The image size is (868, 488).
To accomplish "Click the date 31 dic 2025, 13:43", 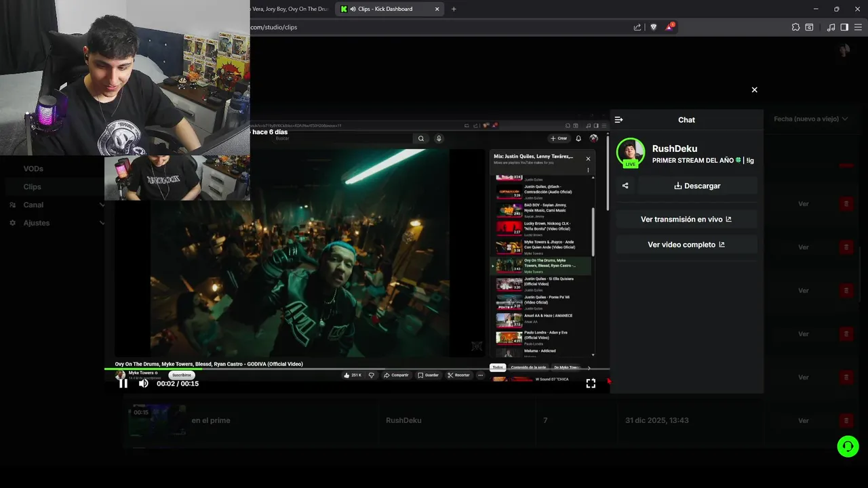I will click(x=656, y=421).
